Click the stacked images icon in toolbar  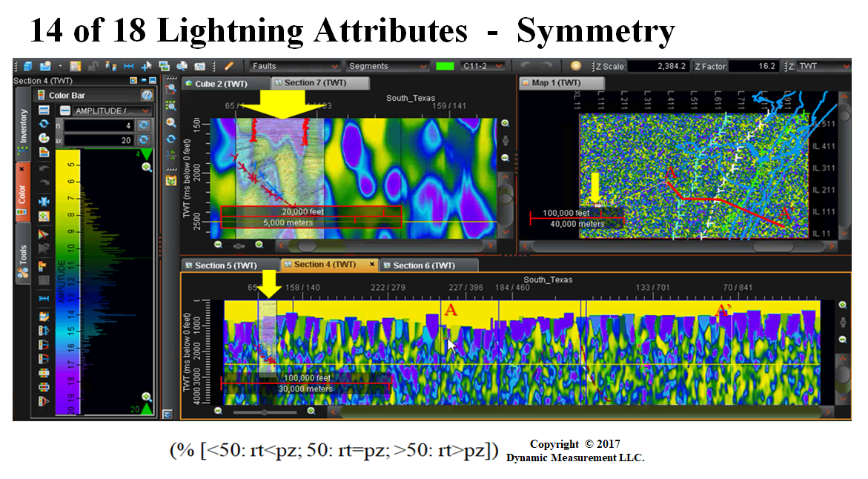tap(164, 66)
